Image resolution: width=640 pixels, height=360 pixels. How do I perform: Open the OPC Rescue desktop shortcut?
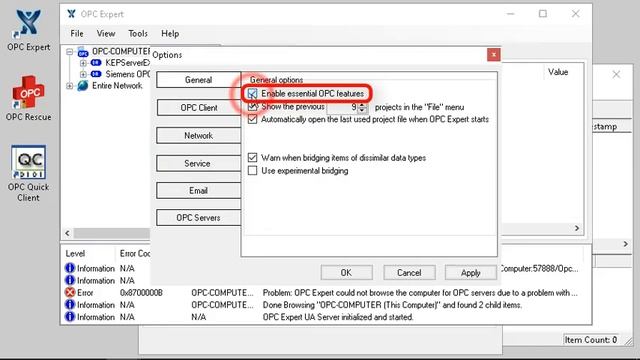(28, 98)
